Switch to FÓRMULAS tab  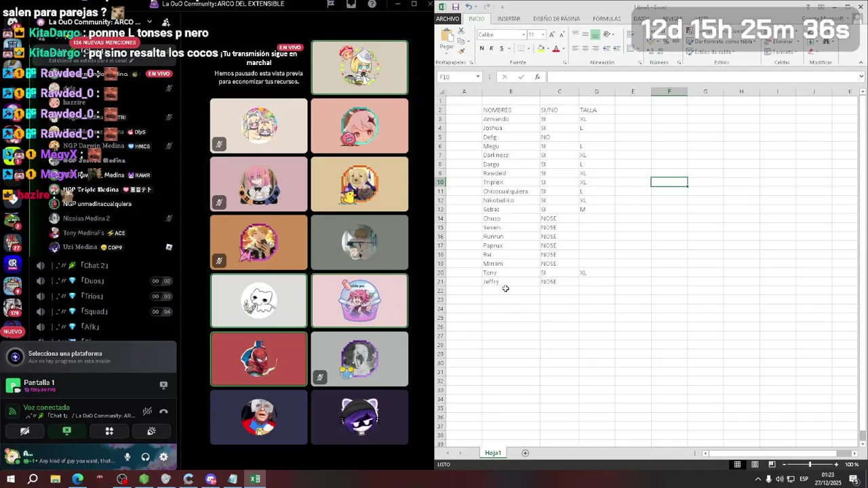[x=606, y=18]
